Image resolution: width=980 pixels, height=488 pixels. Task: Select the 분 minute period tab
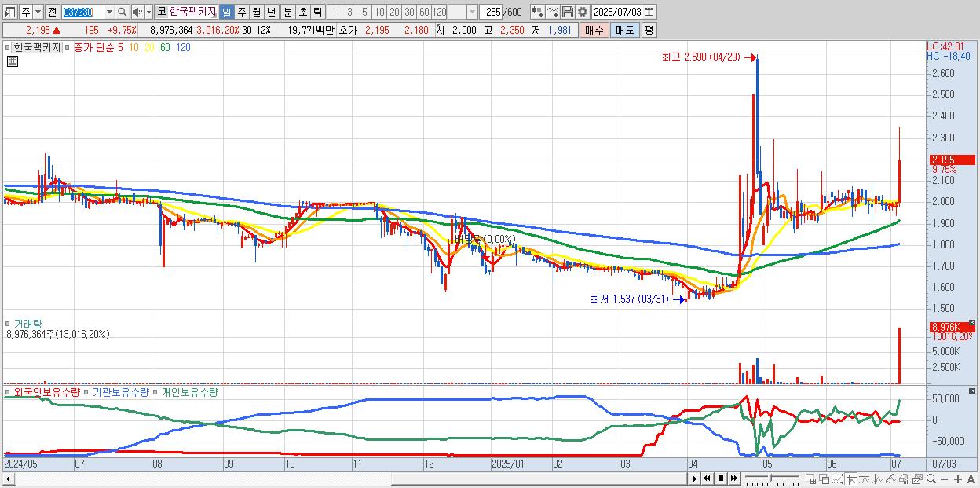coord(287,12)
